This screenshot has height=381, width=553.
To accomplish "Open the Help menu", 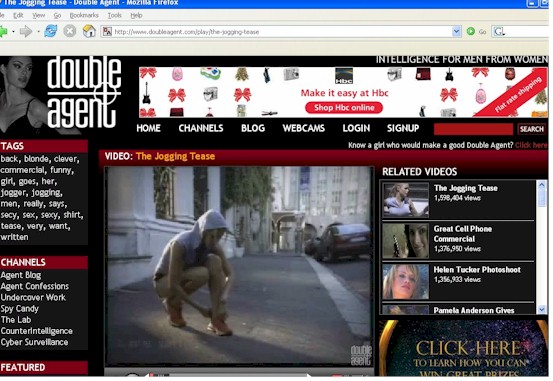I will pos(136,15).
